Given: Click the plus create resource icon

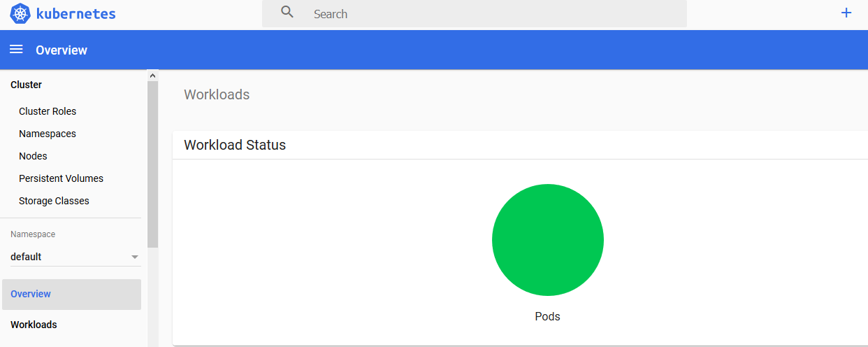Looking at the screenshot, I should click(846, 13).
